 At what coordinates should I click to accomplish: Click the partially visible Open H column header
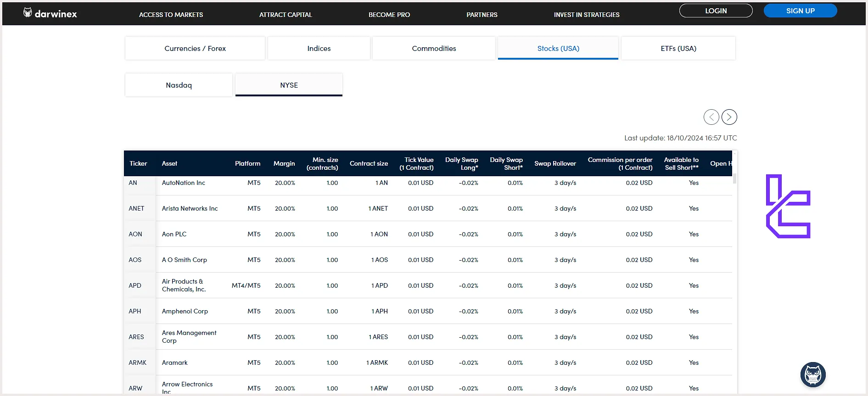point(721,163)
